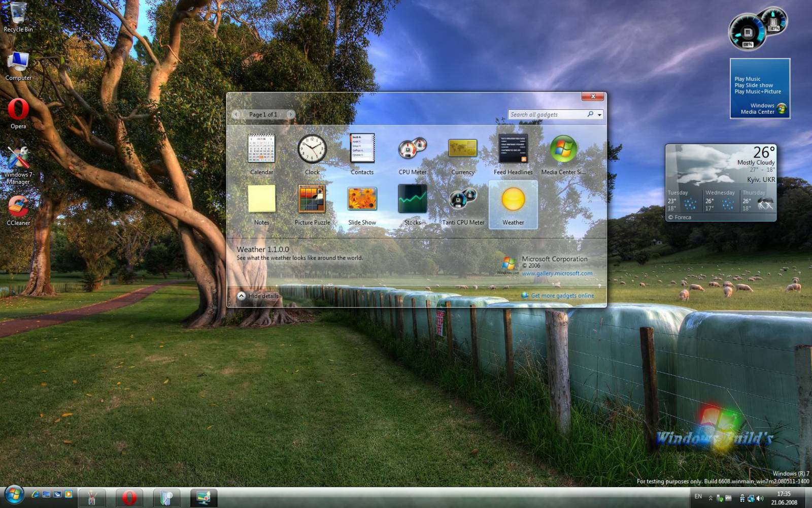The width and height of the screenshot is (812, 508).
Task: Close the gadget gallery window
Action: coord(593,97)
